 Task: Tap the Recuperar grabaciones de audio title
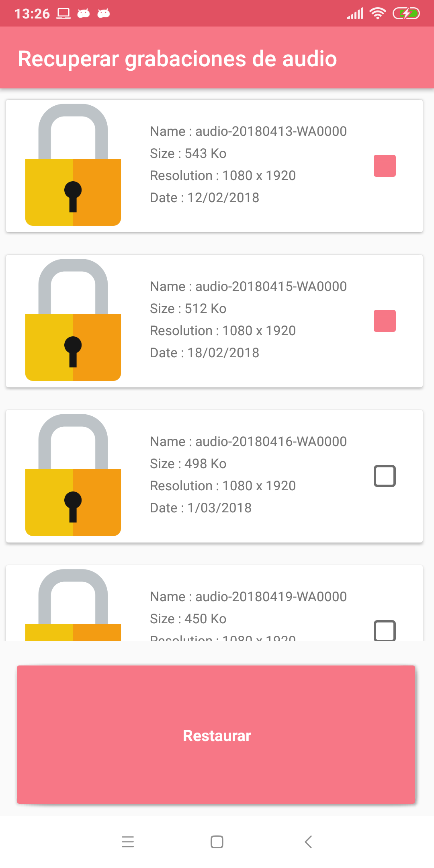[x=177, y=59]
